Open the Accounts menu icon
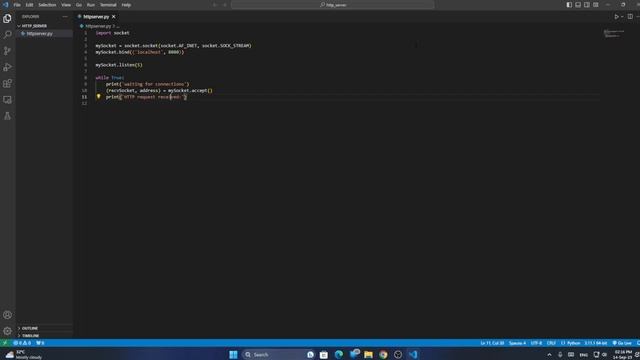This screenshot has width=640, height=360. [x=7, y=315]
